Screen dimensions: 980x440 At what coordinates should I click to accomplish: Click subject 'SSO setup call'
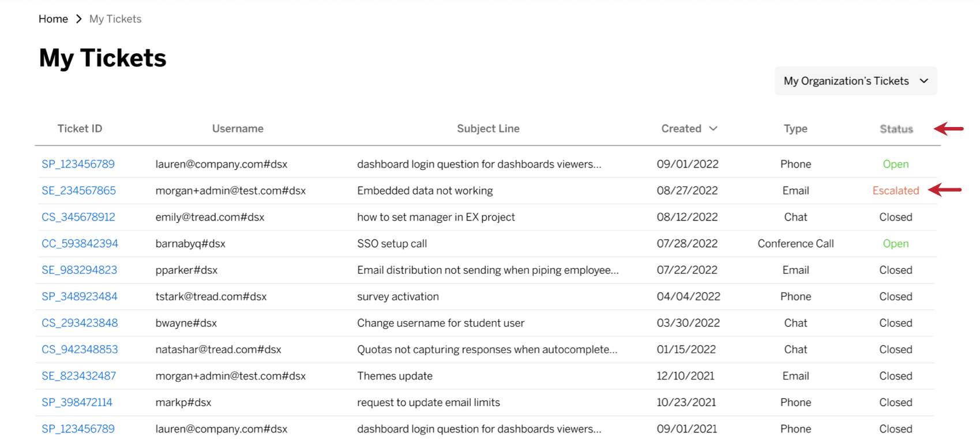click(x=392, y=244)
